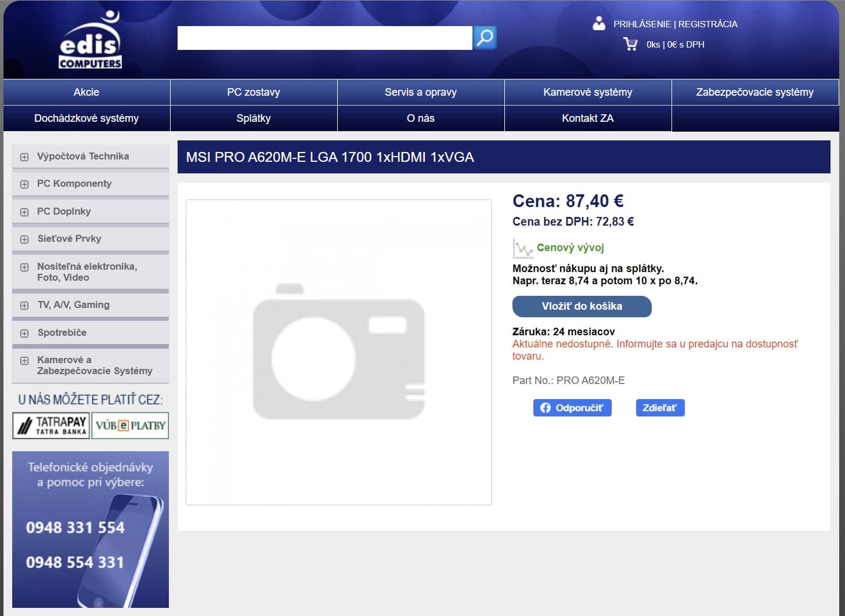Open the PC zostavy menu
The image size is (845, 616).
coord(254,92)
